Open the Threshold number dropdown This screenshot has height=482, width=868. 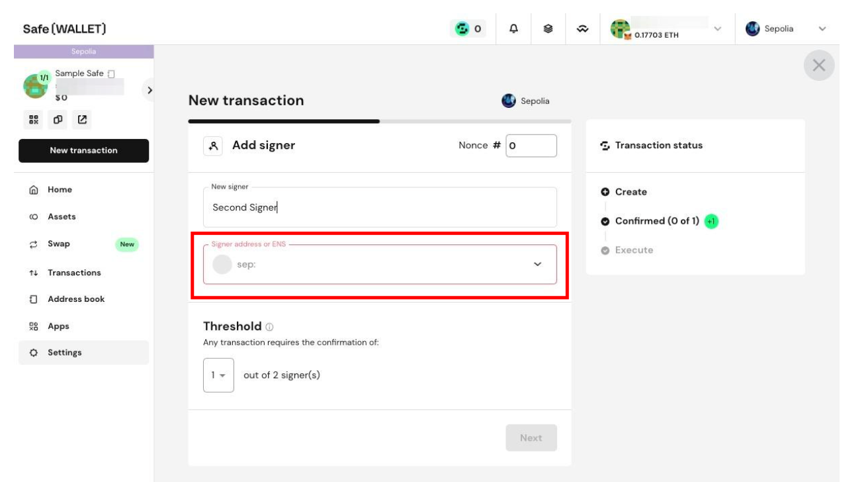pos(218,375)
